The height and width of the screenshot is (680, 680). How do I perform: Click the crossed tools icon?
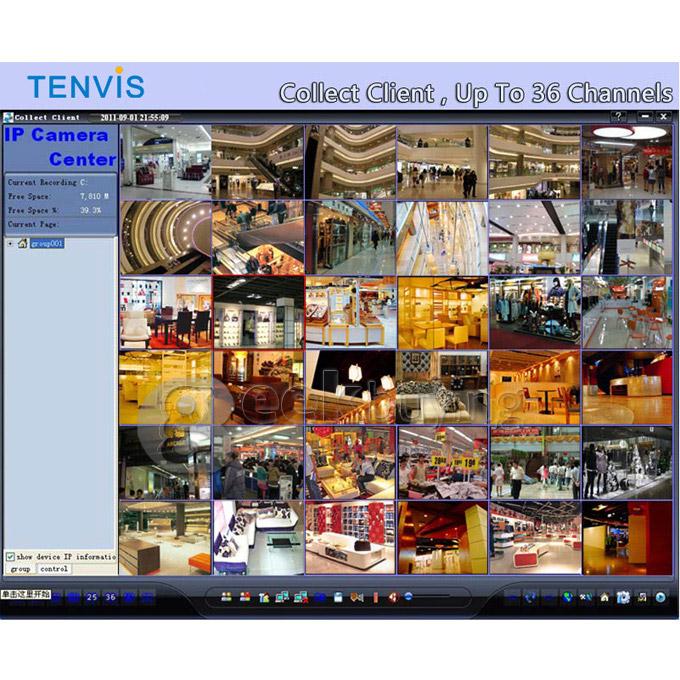(586, 598)
